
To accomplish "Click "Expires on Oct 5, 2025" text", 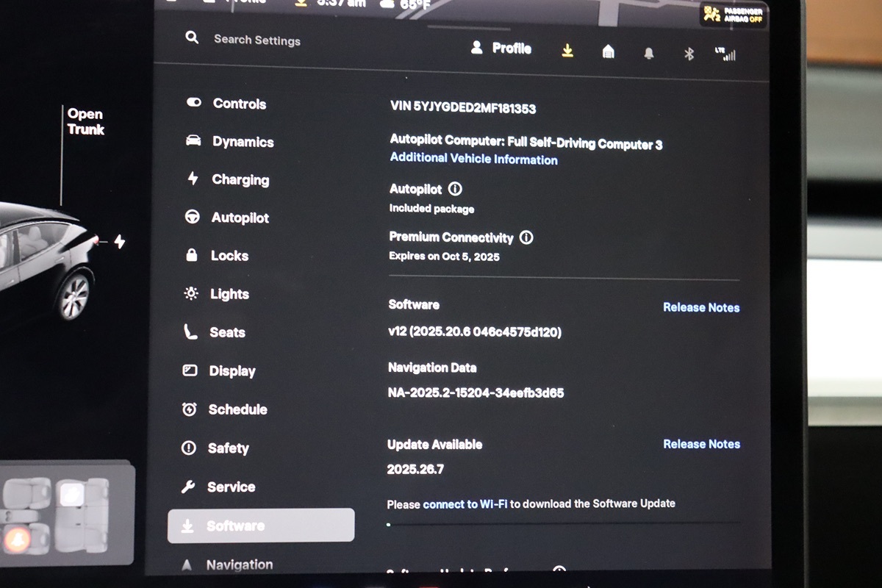I will pos(444,257).
